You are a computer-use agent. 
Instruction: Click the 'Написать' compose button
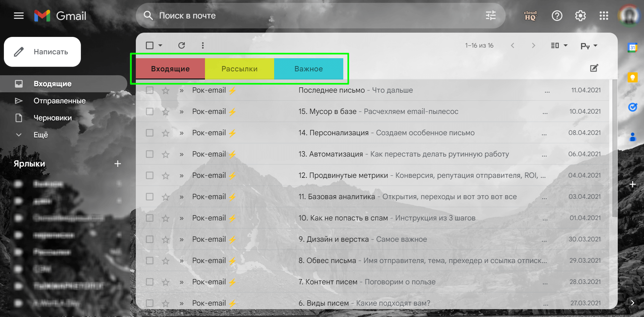click(x=43, y=52)
